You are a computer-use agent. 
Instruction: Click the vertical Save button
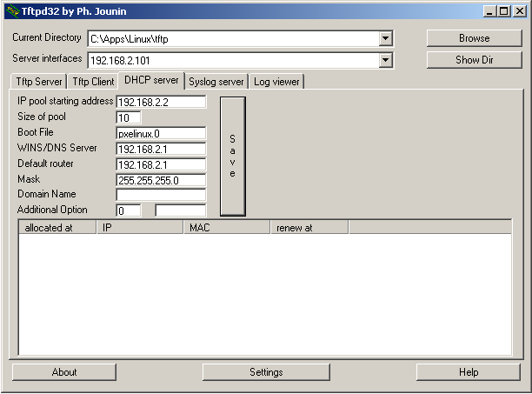[x=233, y=157]
